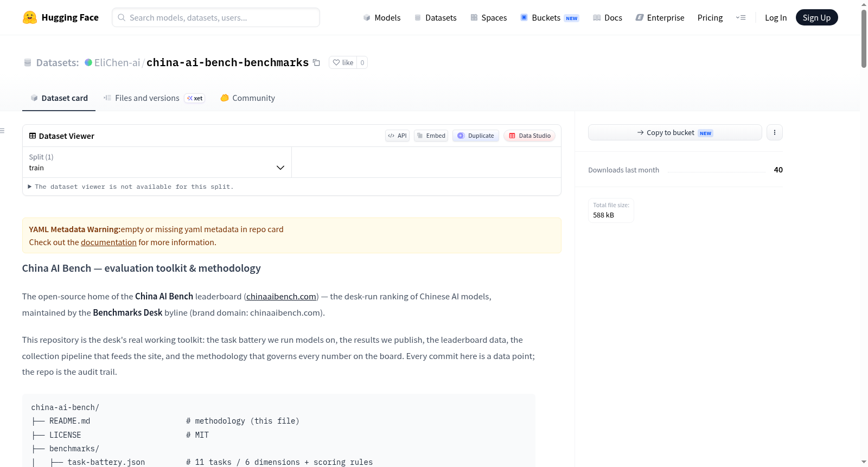This screenshot has height=467, width=868.
Task: Click Copy to bucket button
Action: click(x=675, y=132)
